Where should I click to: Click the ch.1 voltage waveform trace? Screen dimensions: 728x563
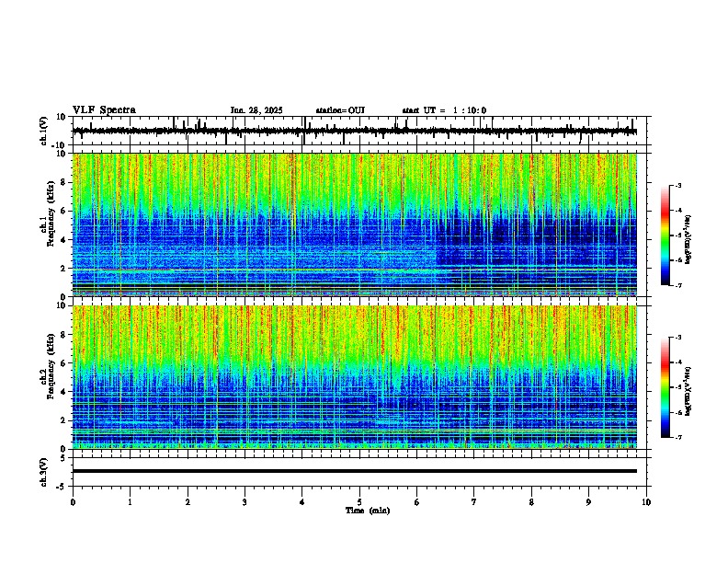pyautogui.click(x=355, y=131)
